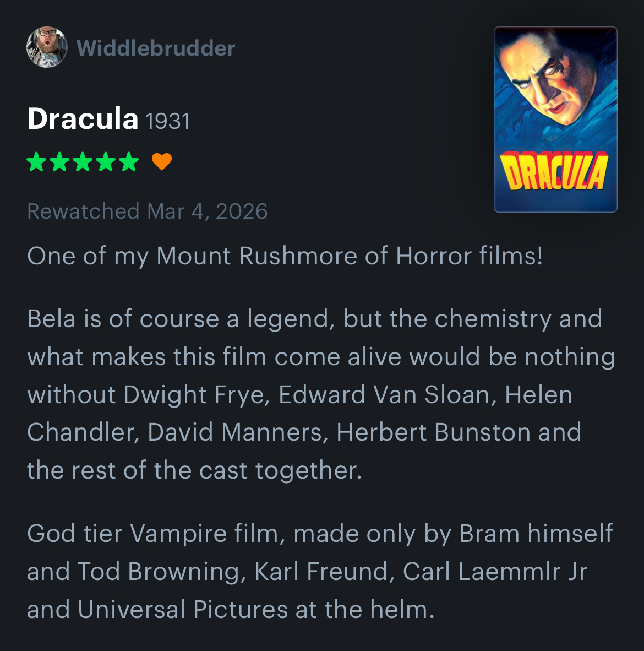The width and height of the screenshot is (644, 651).
Task: Click the text 'God tier Vampire film'
Action: (153, 534)
